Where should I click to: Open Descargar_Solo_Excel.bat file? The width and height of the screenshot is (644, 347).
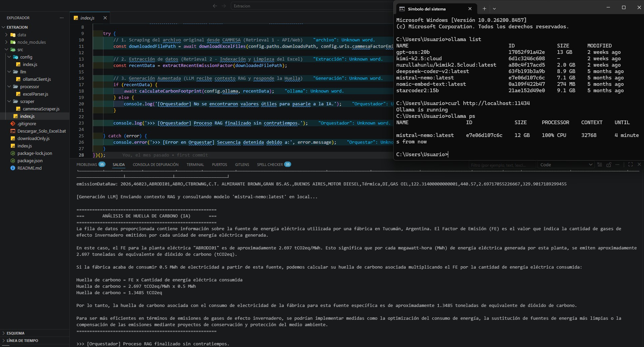pyautogui.click(x=41, y=131)
